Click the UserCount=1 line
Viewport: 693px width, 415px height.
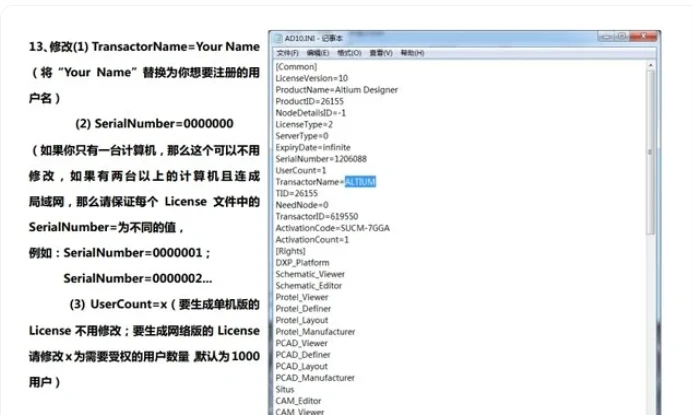pos(301,170)
